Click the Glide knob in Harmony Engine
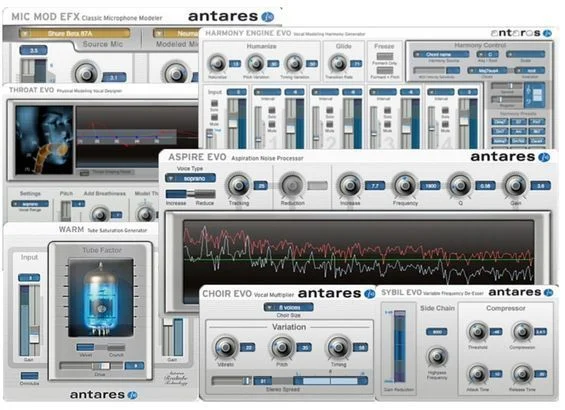 click(x=338, y=63)
